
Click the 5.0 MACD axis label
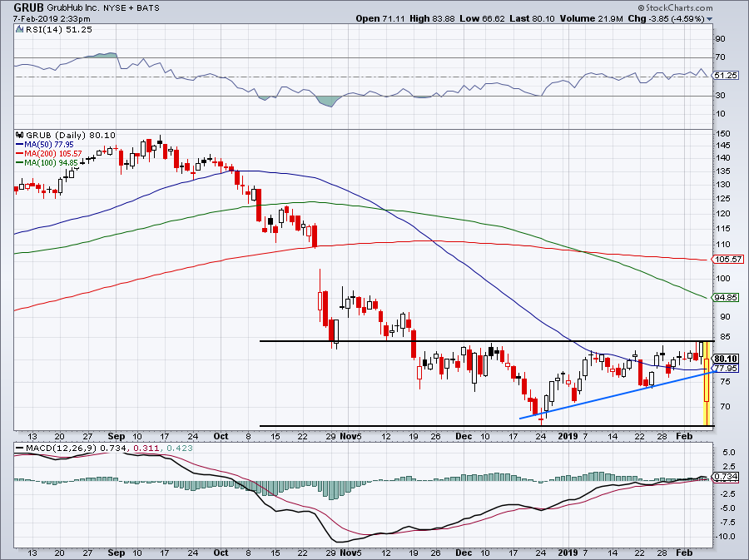coord(728,452)
